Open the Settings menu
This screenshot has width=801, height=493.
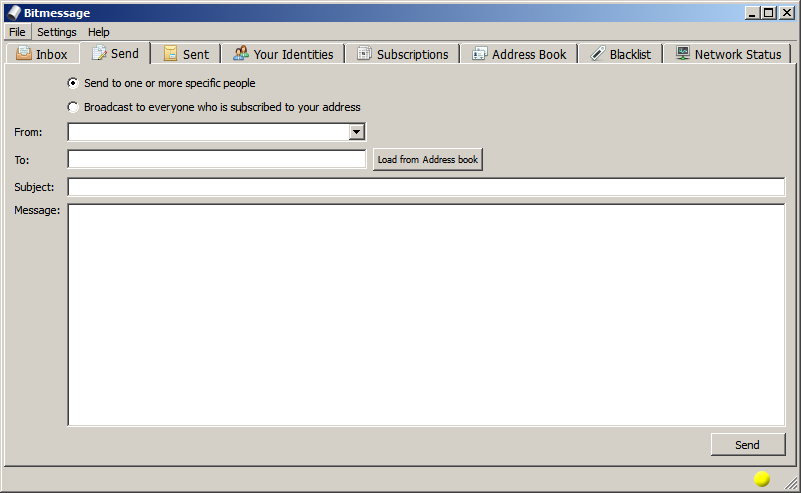[57, 32]
